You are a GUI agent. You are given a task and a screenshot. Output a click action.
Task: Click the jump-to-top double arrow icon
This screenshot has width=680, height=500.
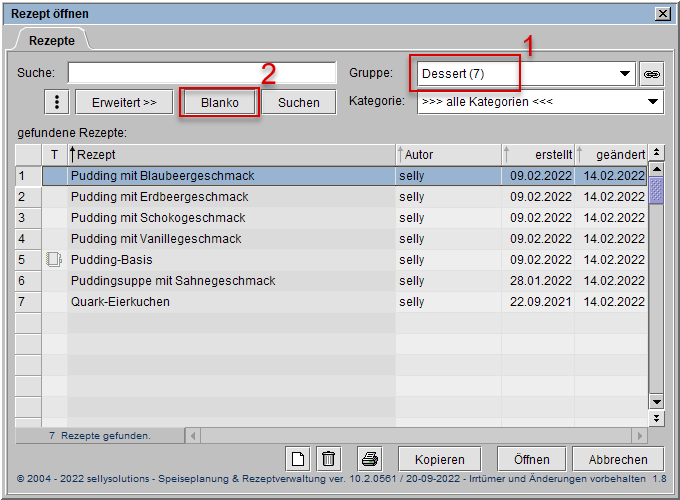656,153
